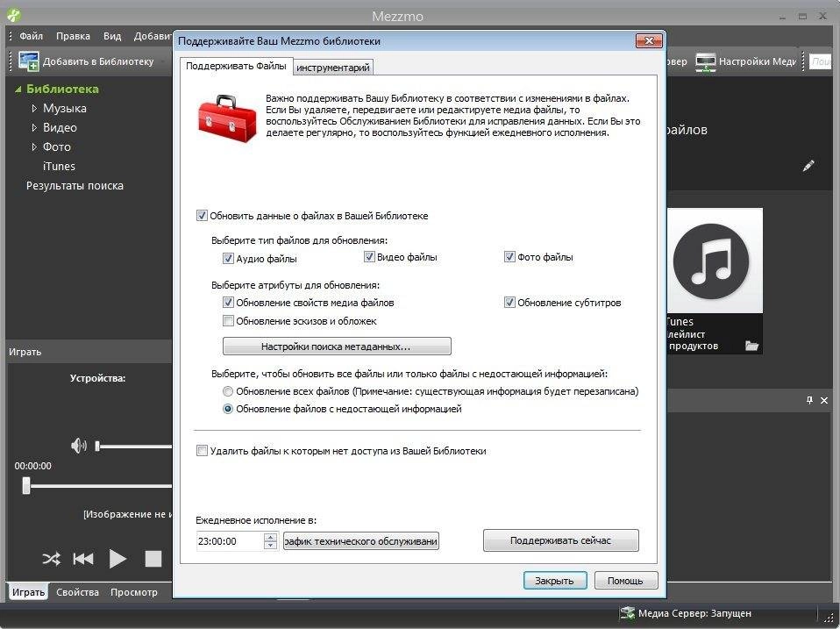Viewport: 840px width, 629px height.
Task: Expand the Фото tree node
Action: click(34, 147)
